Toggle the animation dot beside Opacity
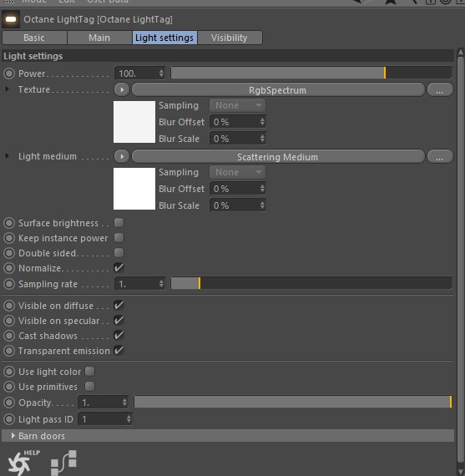The image size is (465, 476). tap(9, 403)
